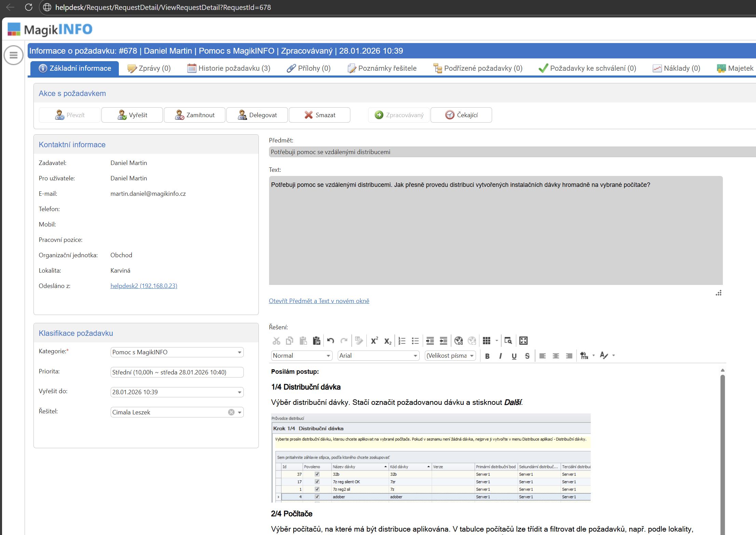
Task: Apply superscript formatting in the editor
Action: [374, 341]
